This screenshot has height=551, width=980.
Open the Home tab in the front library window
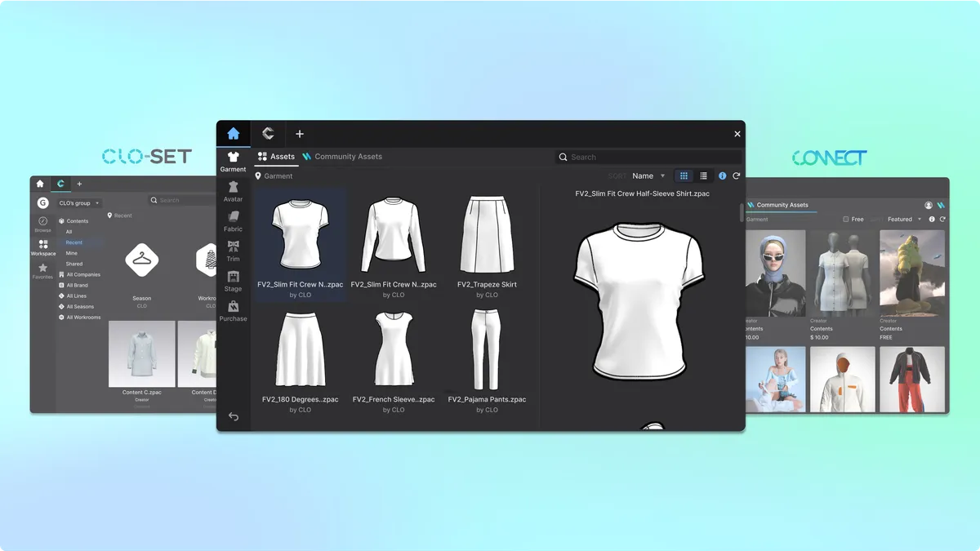click(x=234, y=134)
